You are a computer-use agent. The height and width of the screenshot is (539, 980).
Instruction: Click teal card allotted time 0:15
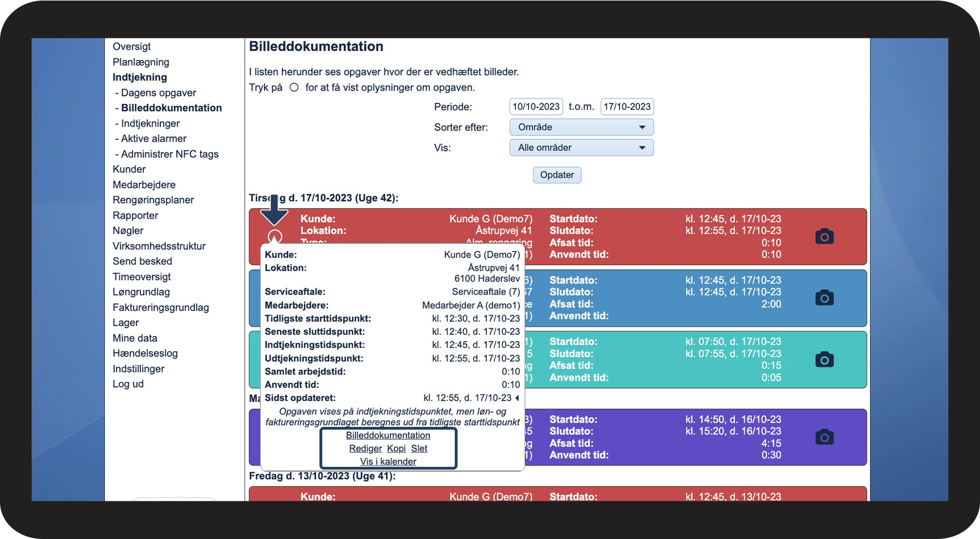point(771,366)
